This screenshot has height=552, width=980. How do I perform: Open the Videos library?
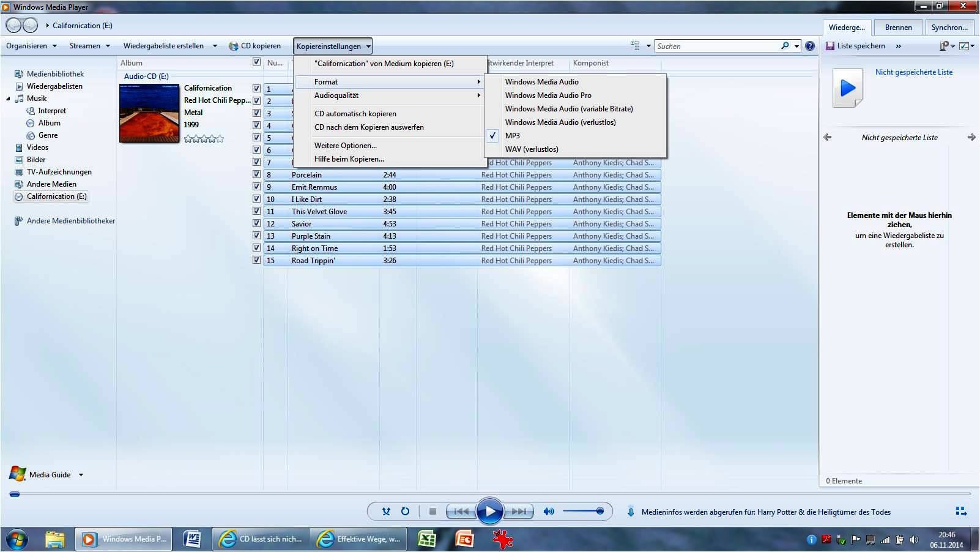[31, 147]
